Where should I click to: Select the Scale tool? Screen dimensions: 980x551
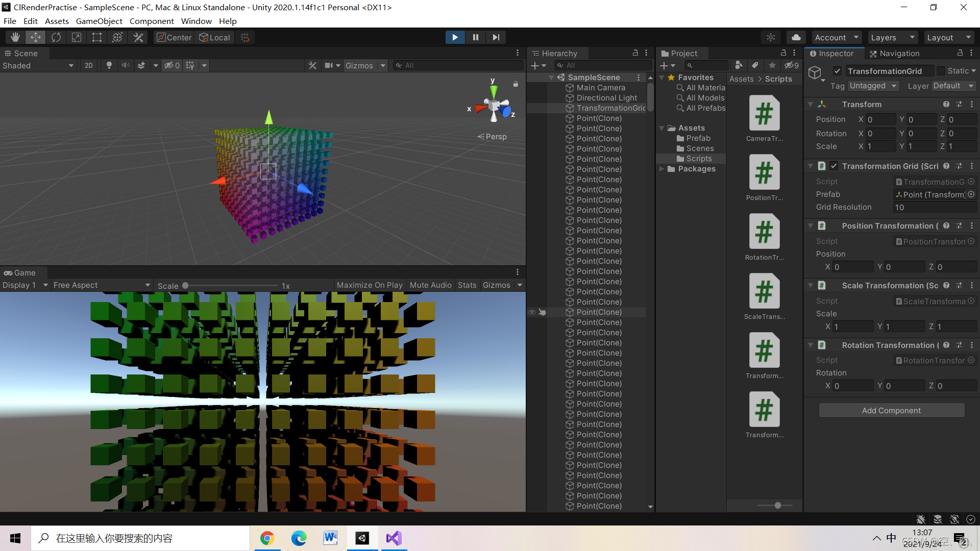77,37
